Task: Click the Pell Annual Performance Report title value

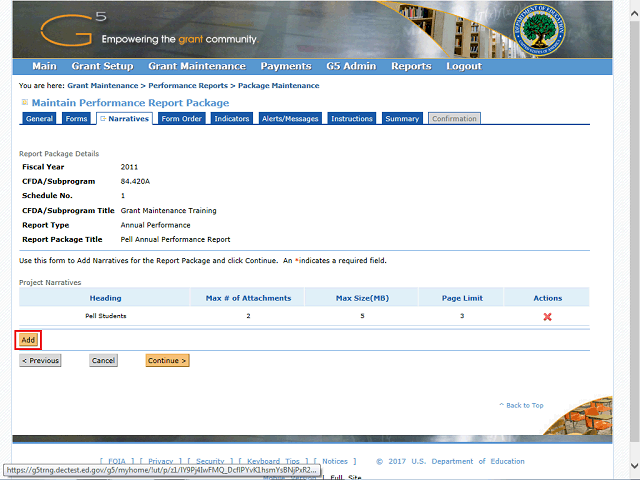Action: pyautogui.click(x=176, y=240)
